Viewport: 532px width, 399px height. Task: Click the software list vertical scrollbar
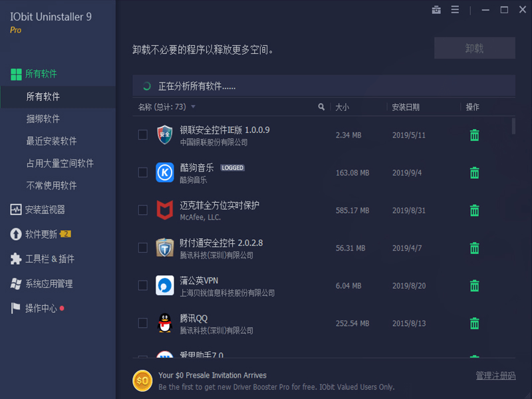(513, 126)
